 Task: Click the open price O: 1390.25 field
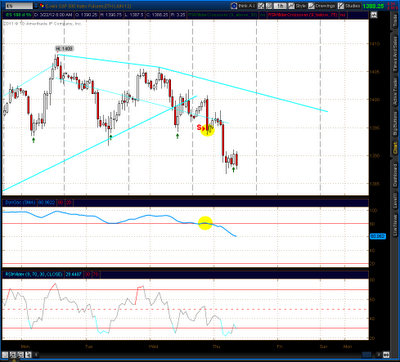coord(86,15)
